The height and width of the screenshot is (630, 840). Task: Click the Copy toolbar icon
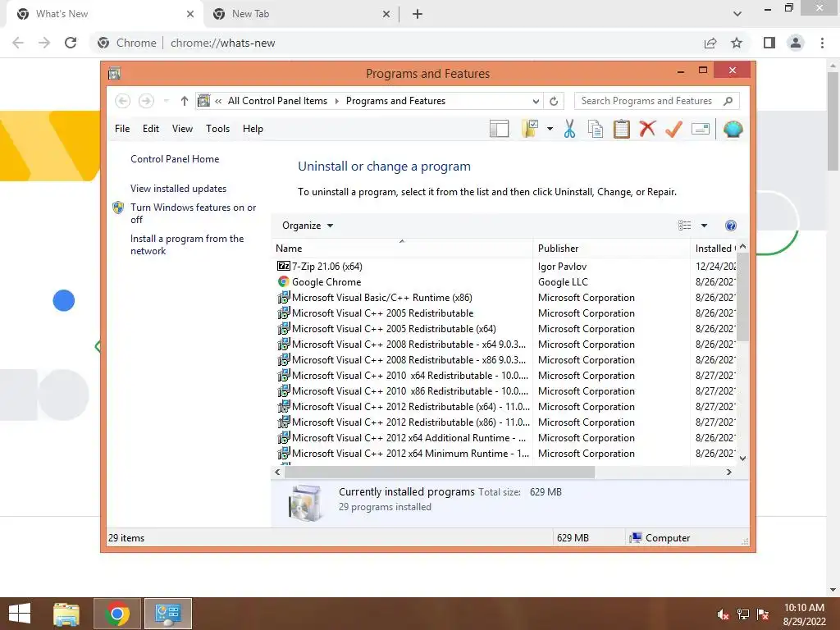[x=596, y=129]
